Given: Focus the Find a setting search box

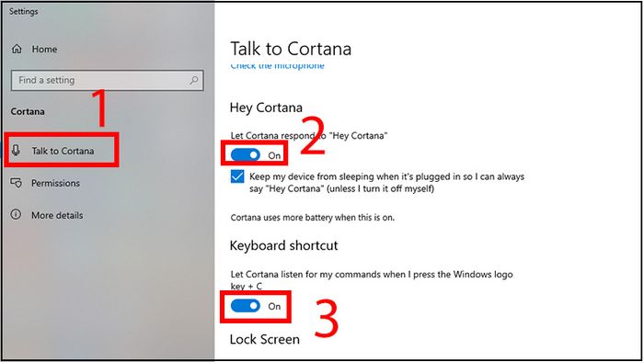Looking at the screenshot, I should coord(108,80).
